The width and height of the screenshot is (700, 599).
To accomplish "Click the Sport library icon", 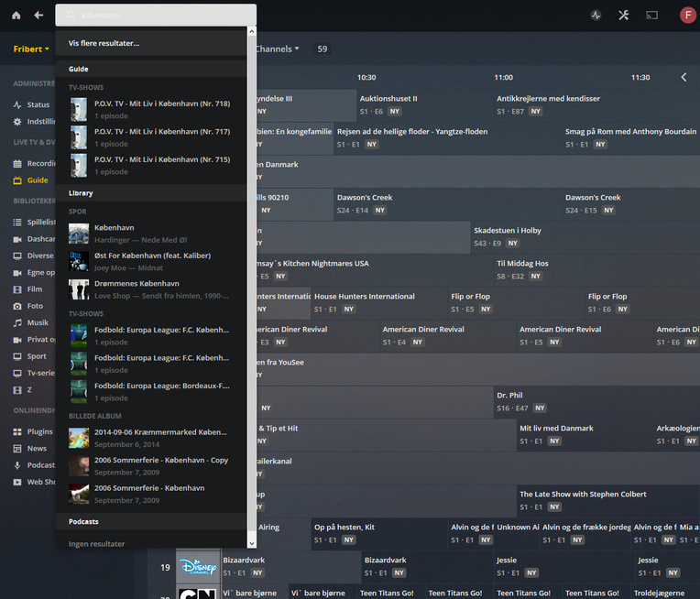I will [17, 356].
